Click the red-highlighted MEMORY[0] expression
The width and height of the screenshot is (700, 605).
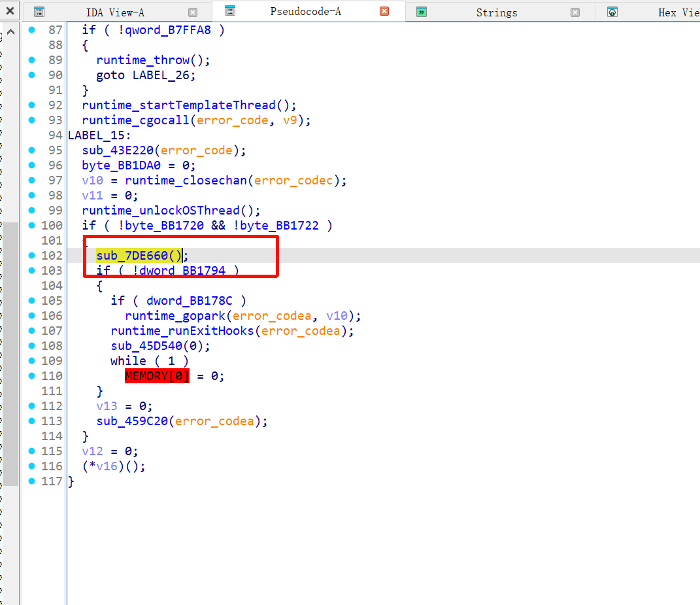[156, 376]
